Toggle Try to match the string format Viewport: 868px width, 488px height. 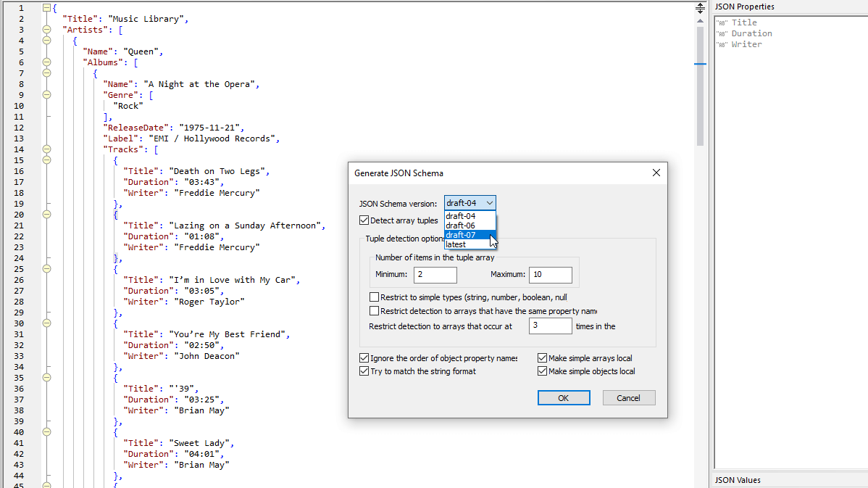point(364,371)
